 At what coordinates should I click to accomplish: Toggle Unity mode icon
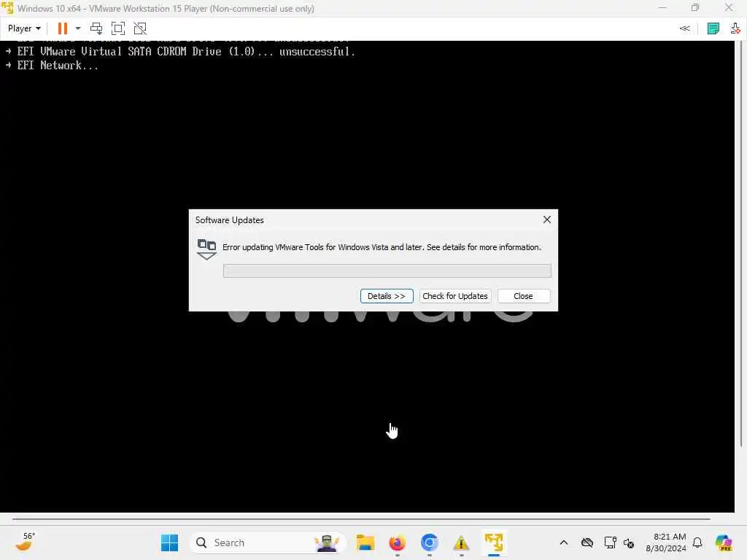point(140,28)
